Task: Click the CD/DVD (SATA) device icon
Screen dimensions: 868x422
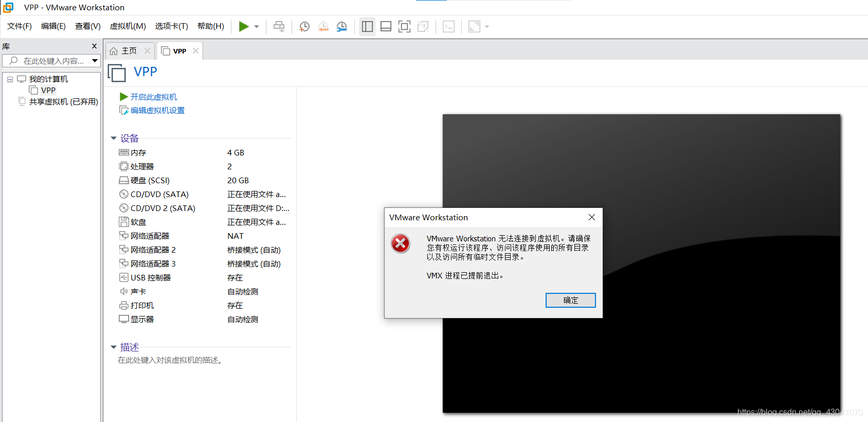Action: pyautogui.click(x=124, y=194)
